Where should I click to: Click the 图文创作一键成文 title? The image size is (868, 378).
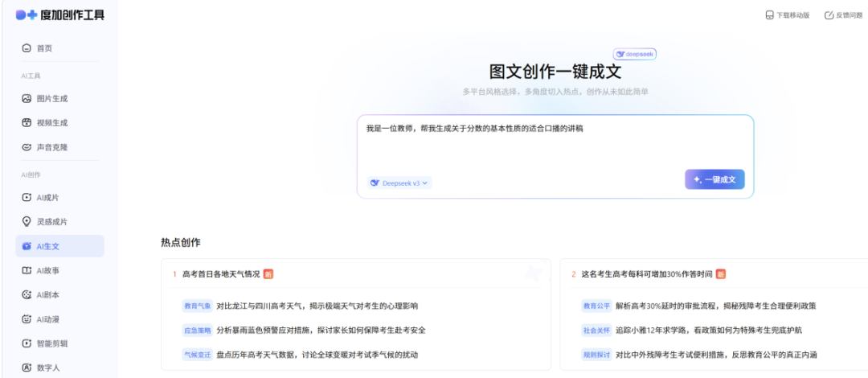(x=555, y=72)
